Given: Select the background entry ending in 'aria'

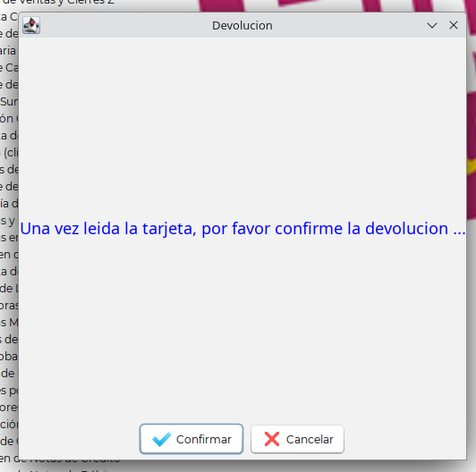Looking at the screenshot, I should click(8, 51).
